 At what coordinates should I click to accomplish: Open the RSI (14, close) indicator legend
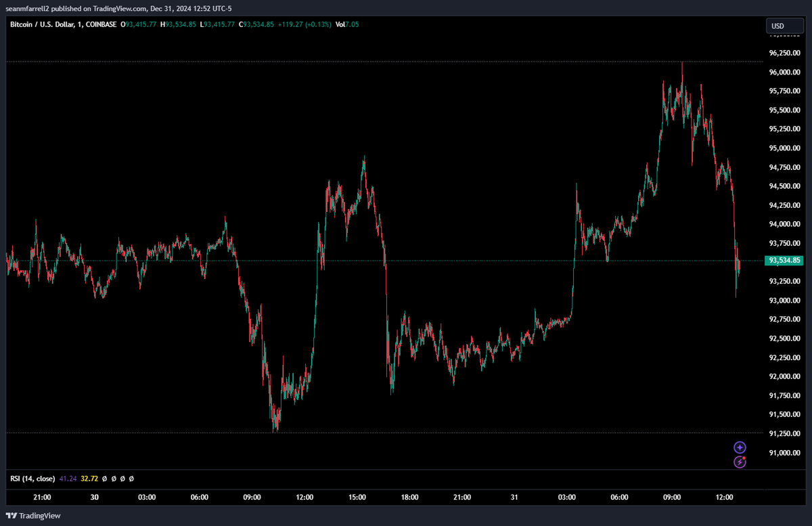(x=32, y=479)
